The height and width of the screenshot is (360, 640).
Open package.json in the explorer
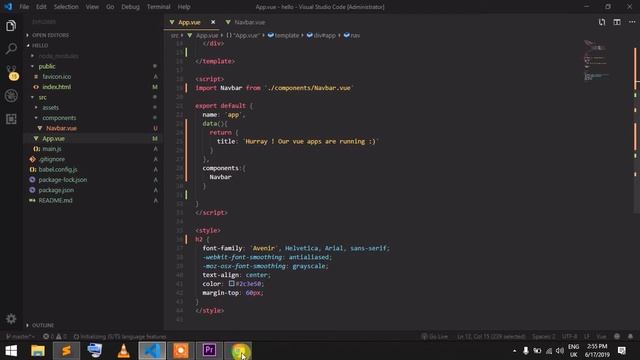point(56,190)
